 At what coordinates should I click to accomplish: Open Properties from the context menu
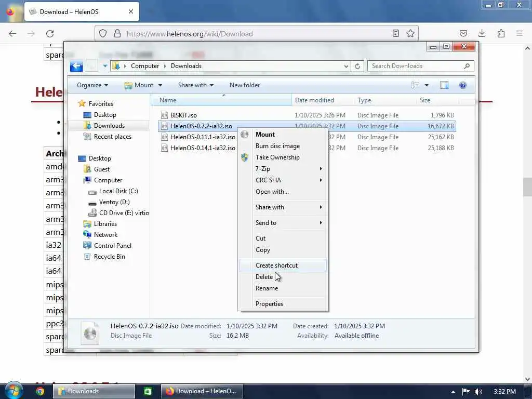click(282, 304)
